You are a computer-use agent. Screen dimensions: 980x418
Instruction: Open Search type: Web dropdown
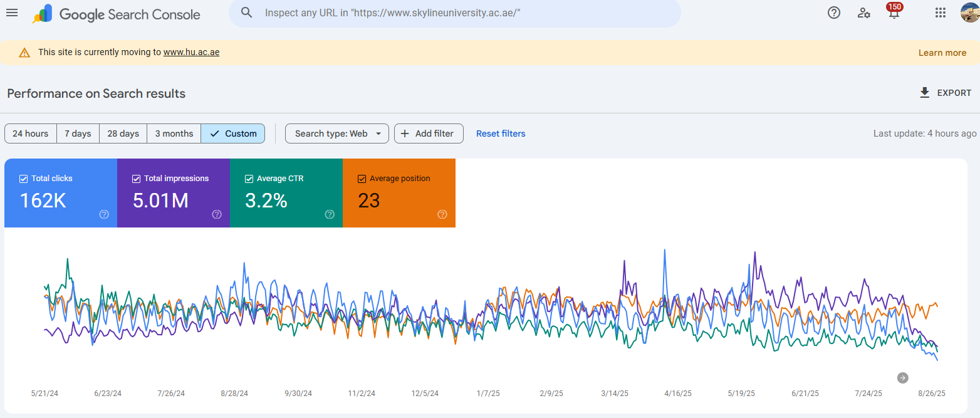pos(337,133)
